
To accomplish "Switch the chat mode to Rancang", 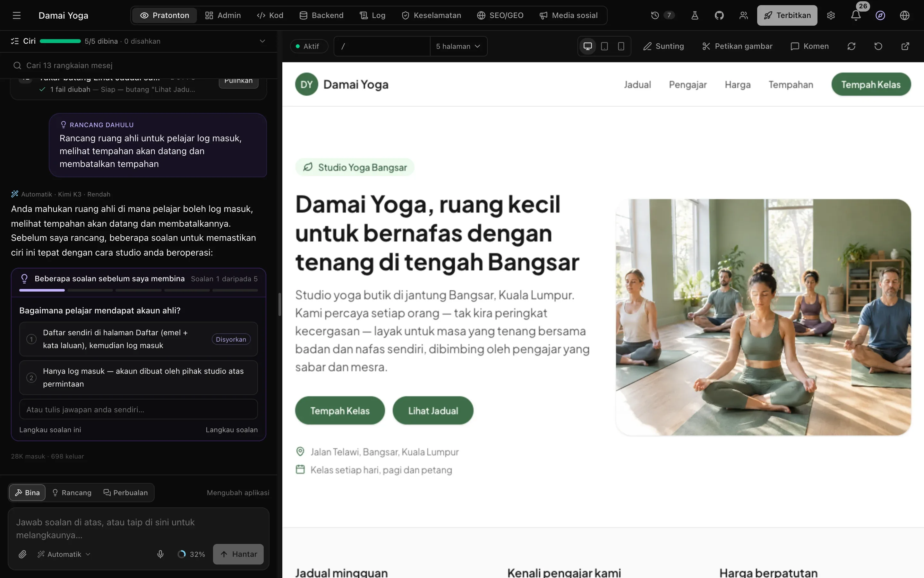I will 72,492.
